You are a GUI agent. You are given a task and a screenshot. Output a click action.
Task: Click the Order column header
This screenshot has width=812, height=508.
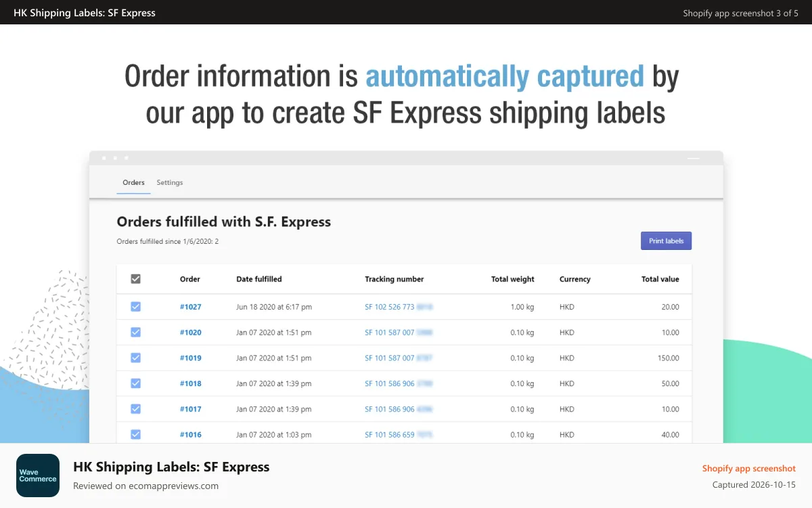pos(190,279)
